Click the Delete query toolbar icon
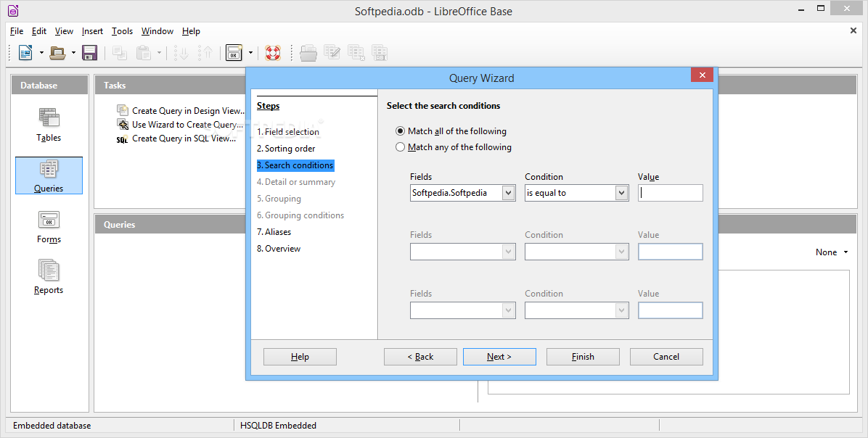 tap(356, 52)
